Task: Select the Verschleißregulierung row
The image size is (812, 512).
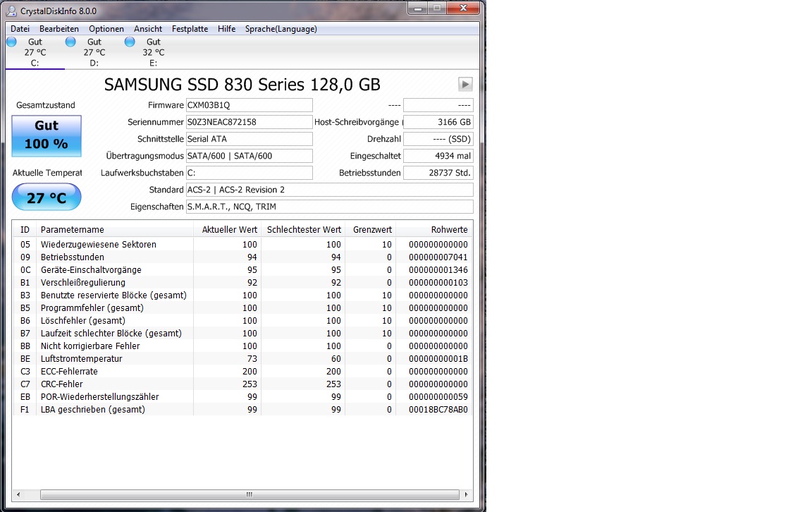Action: point(242,282)
